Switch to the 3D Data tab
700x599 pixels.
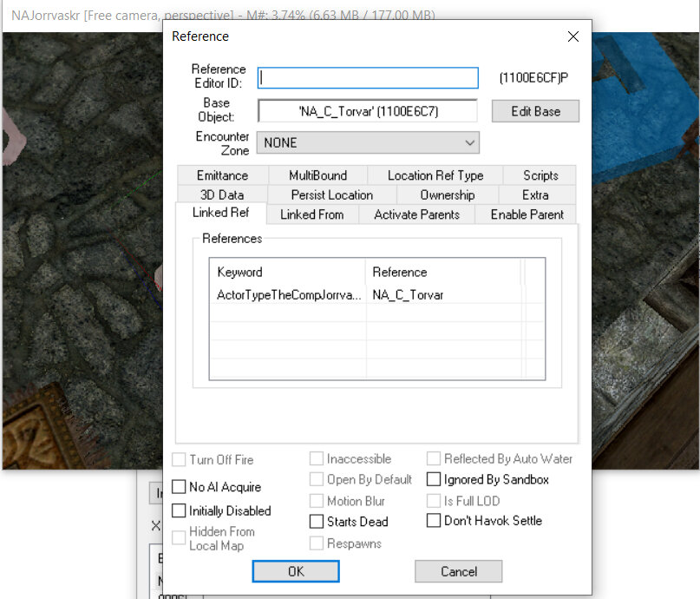pos(222,194)
